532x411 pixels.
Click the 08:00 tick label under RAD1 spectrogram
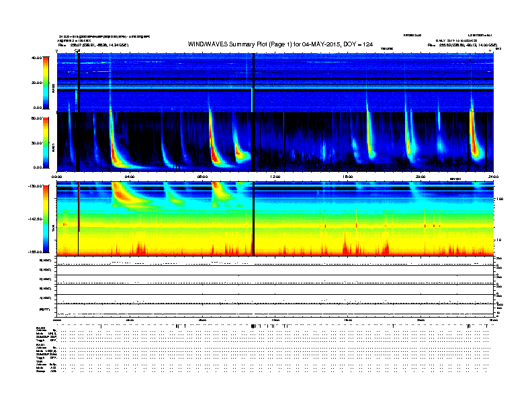[x=202, y=177]
